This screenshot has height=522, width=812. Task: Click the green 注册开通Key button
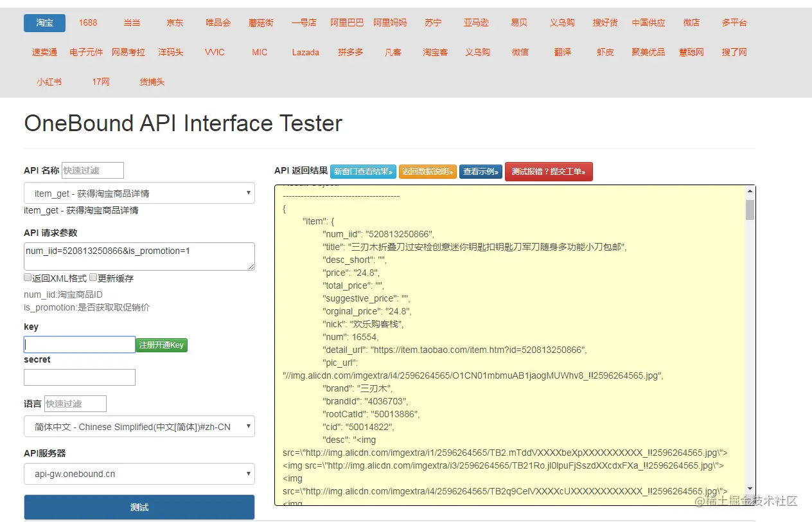pyautogui.click(x=162, y=345)
